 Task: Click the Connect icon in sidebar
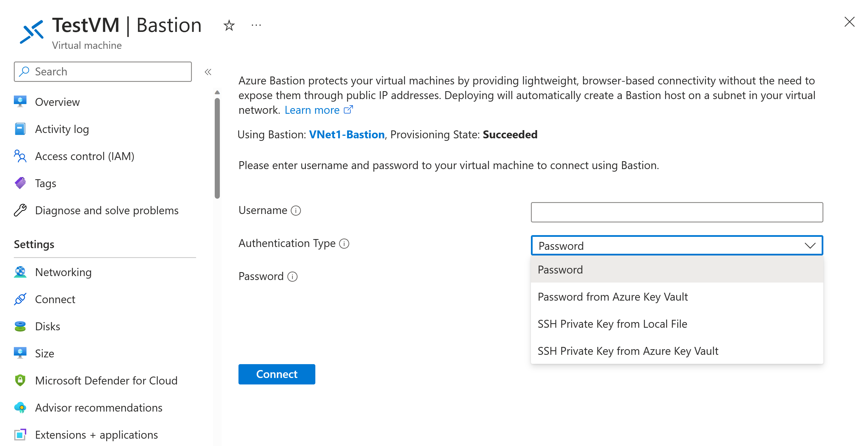21,299
